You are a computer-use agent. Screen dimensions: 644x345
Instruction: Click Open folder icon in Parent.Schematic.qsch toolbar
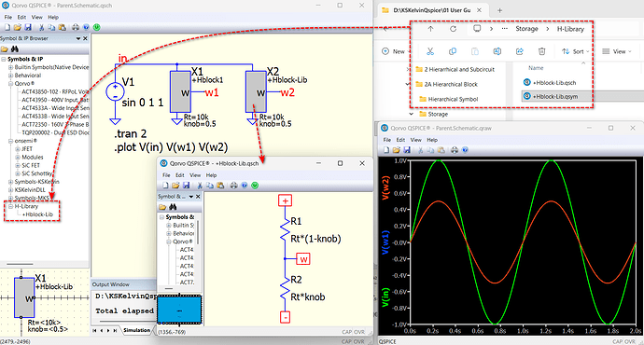click(17, 27)
